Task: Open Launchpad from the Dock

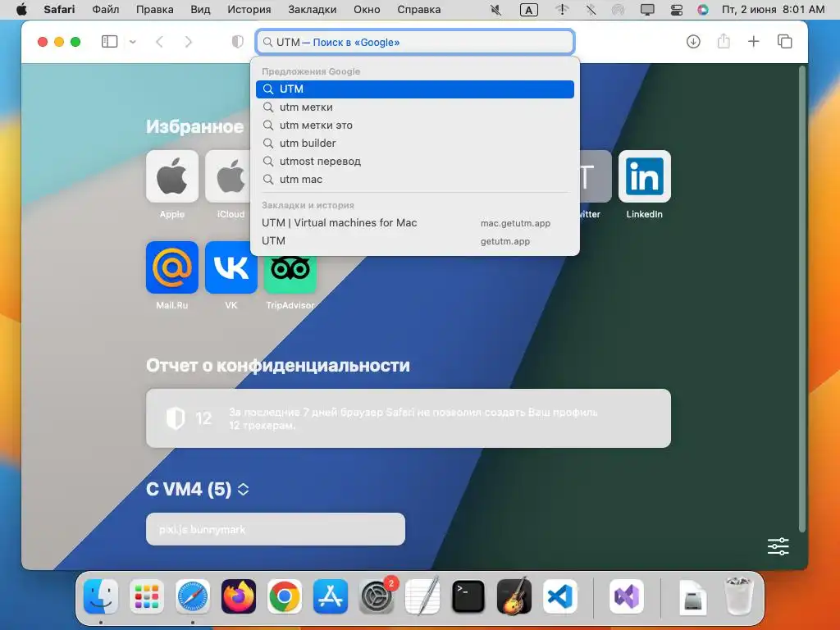Action: coord(147,596)
